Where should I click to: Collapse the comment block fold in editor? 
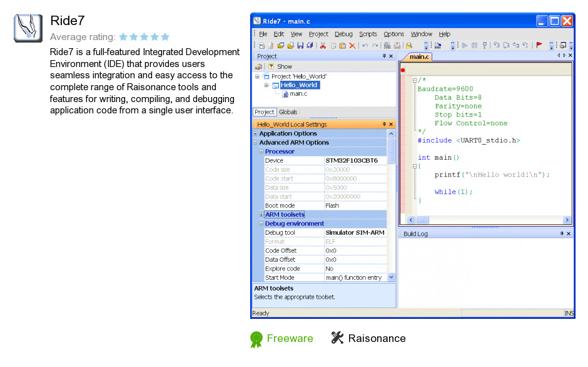[414, 80]
